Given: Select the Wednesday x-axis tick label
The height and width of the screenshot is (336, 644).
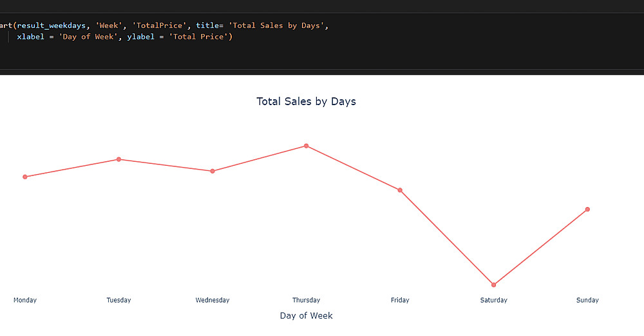Looking at the screenshot, I should pos(213,300).
